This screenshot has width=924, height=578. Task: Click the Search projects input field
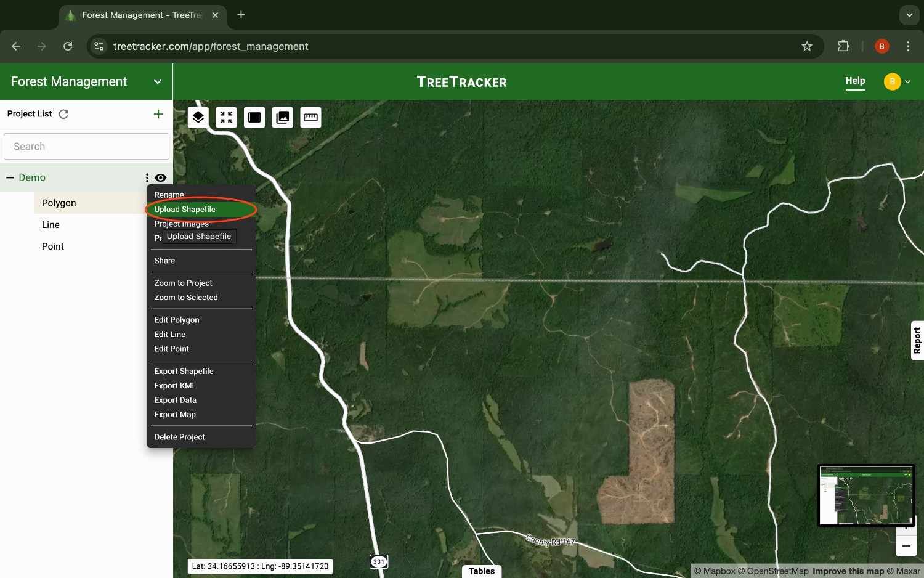(x=86, y=146)
